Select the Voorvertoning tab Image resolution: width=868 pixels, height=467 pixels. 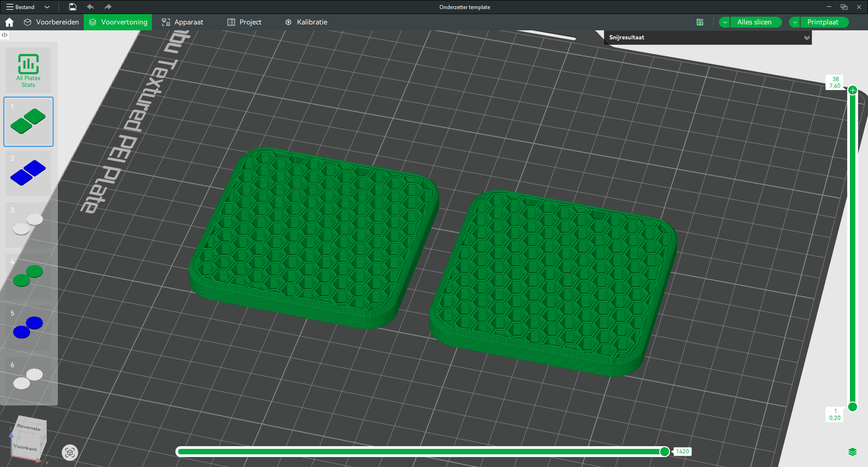[118, 22]
